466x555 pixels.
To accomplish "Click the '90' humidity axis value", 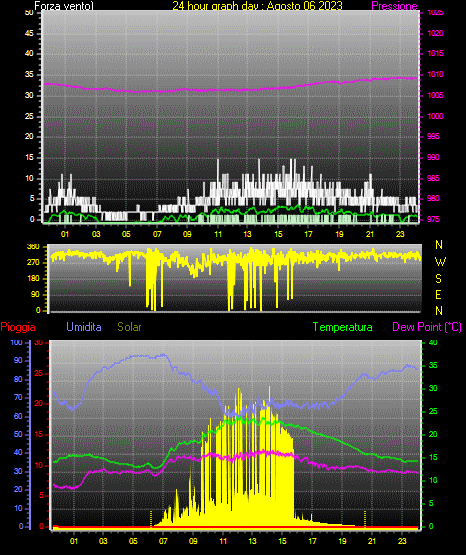I will [x=18, y=360].
